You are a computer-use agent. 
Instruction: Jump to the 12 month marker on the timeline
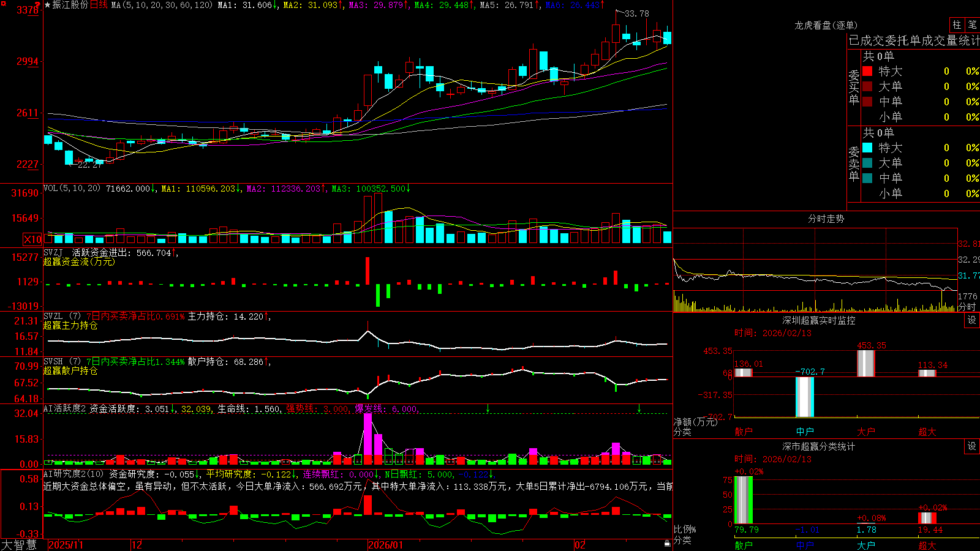tap(137, 545)
